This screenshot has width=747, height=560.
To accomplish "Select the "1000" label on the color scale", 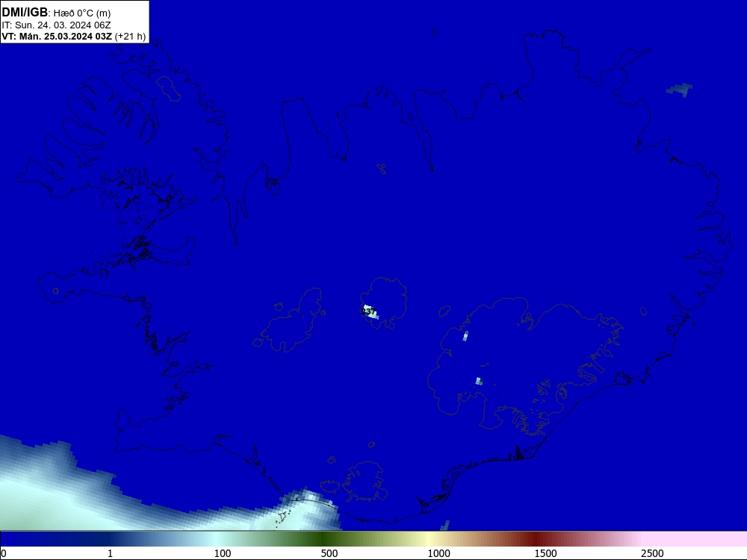I will [438, 553].
